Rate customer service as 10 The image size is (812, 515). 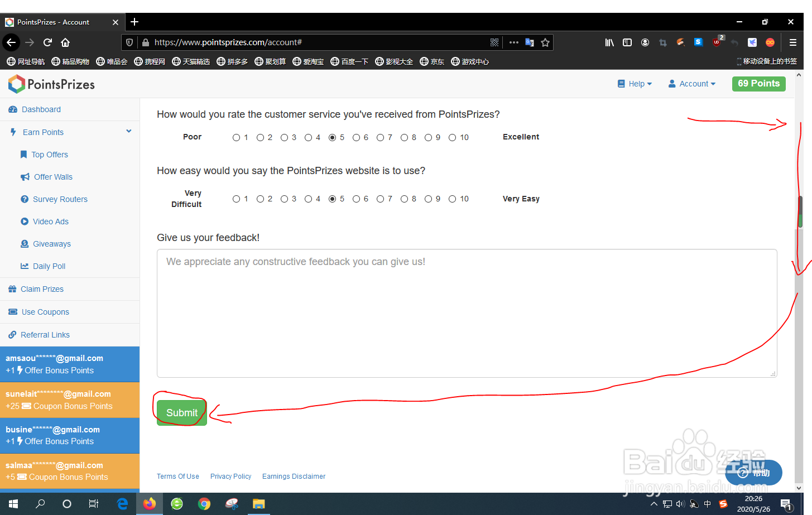[452, 137]
